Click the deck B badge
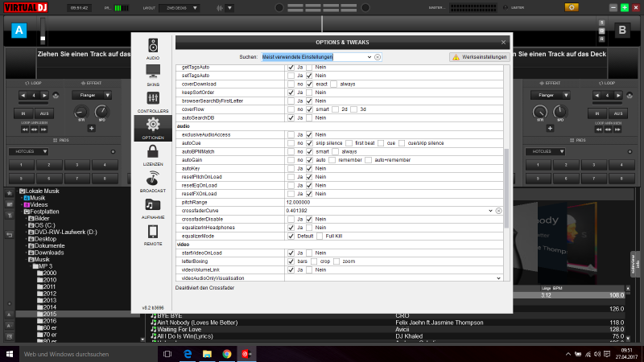This screenshot has height=362, width=644. pyautogui.click(x=621, y=31)
